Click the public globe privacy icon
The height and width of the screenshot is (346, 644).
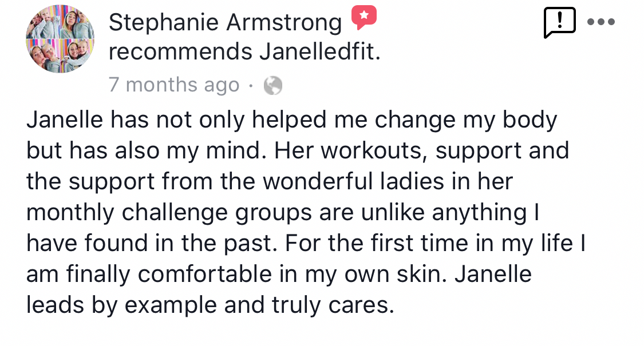click(x=272, y=86)
